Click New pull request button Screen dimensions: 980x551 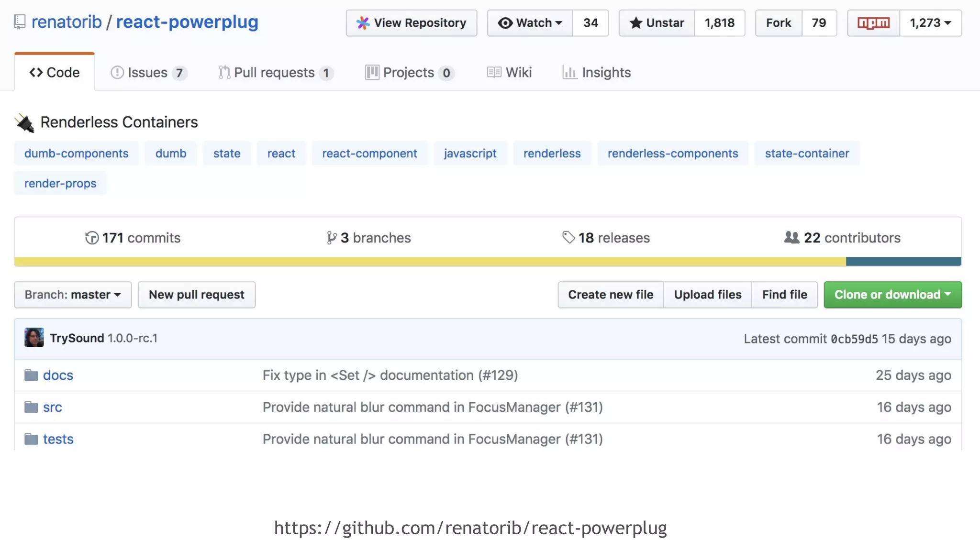(x=197, y=295)
